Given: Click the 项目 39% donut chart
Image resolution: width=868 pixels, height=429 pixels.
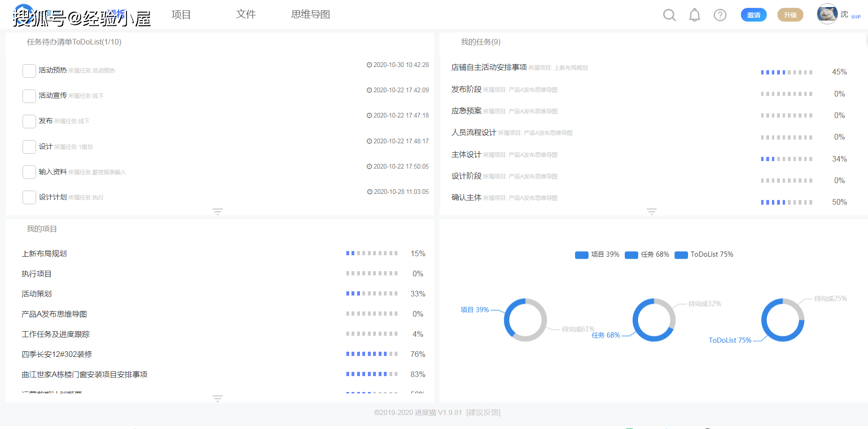Looking at the screenshot, I should pos(525,320).
